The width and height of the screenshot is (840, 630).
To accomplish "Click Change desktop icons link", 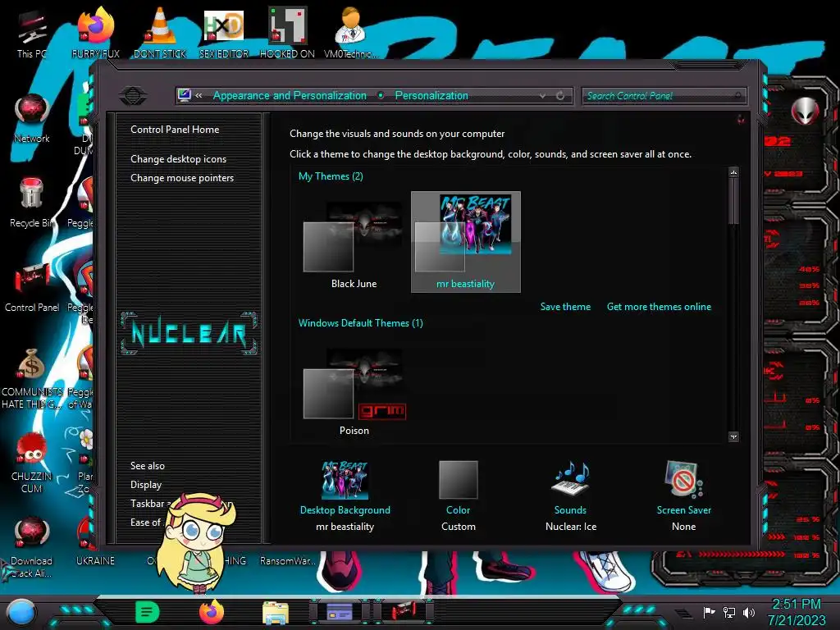I will coord(178,159).
